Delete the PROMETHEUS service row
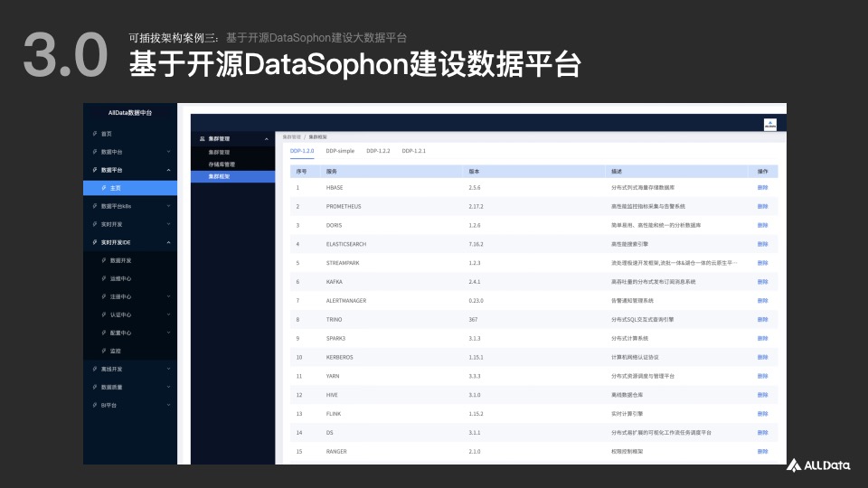 click(x=762, y=206)
